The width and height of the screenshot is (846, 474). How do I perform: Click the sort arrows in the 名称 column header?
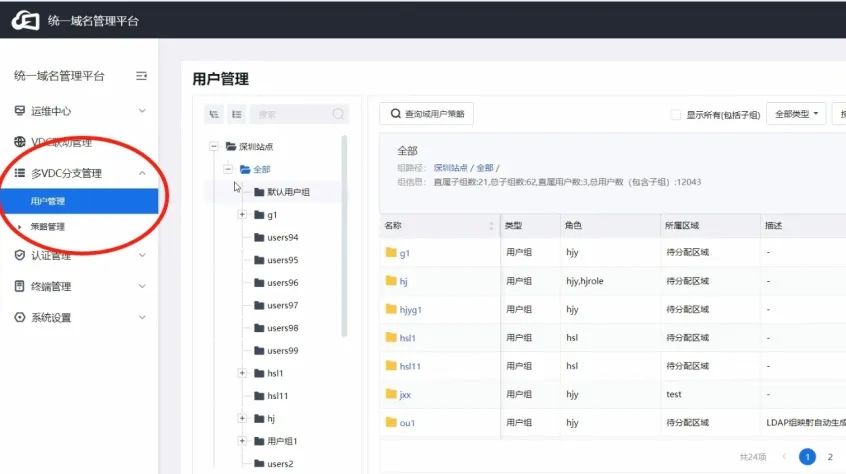point(491,226)
